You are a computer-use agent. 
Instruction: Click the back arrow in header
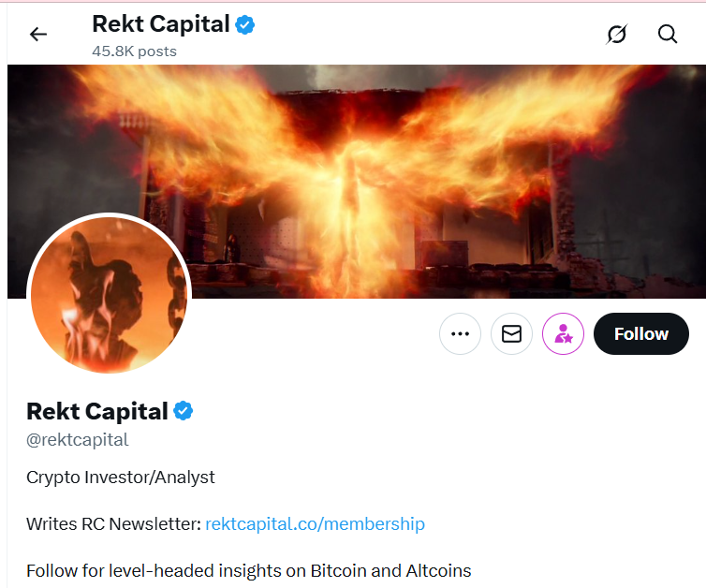coord(38,35)
